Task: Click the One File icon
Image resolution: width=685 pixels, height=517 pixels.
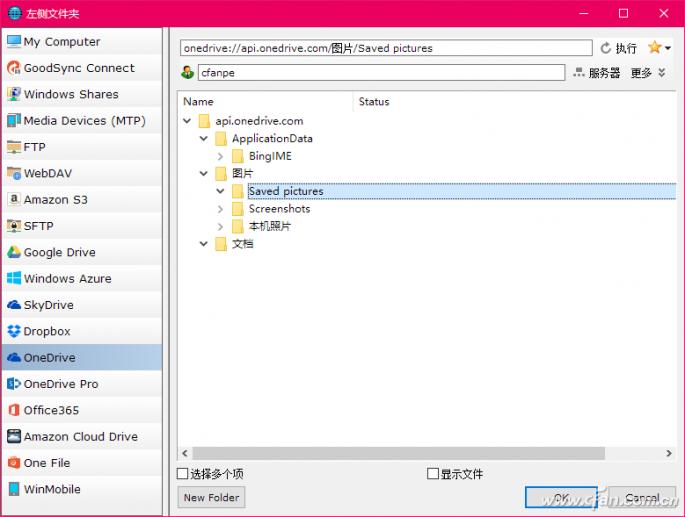Action: (14, 462)
